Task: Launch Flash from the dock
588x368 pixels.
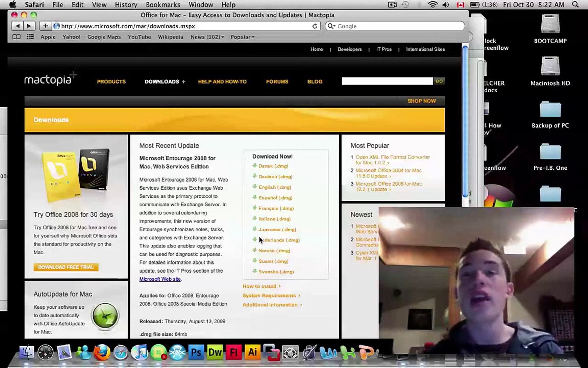Action: [x=234, y=352]
